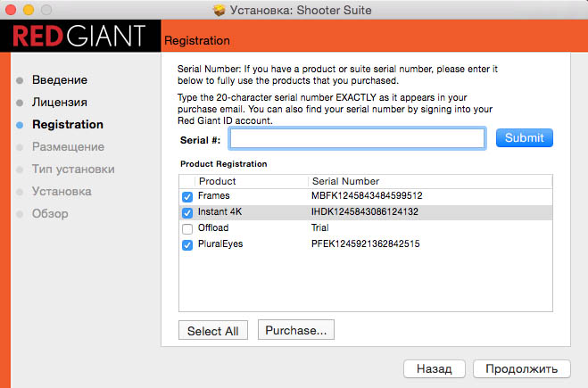Viewport: 588px width, 388px height.
Task: Click the installer package icon in title bar
Action: point(219,10)
